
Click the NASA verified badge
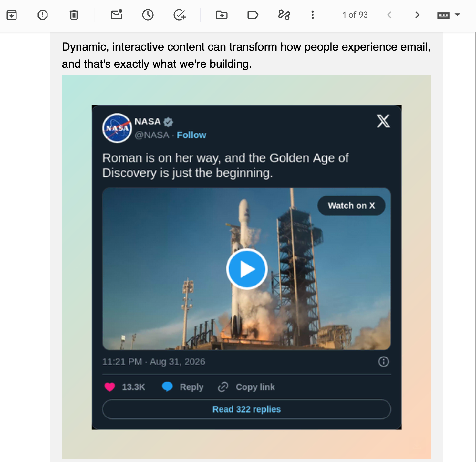[x=168, y=122]
